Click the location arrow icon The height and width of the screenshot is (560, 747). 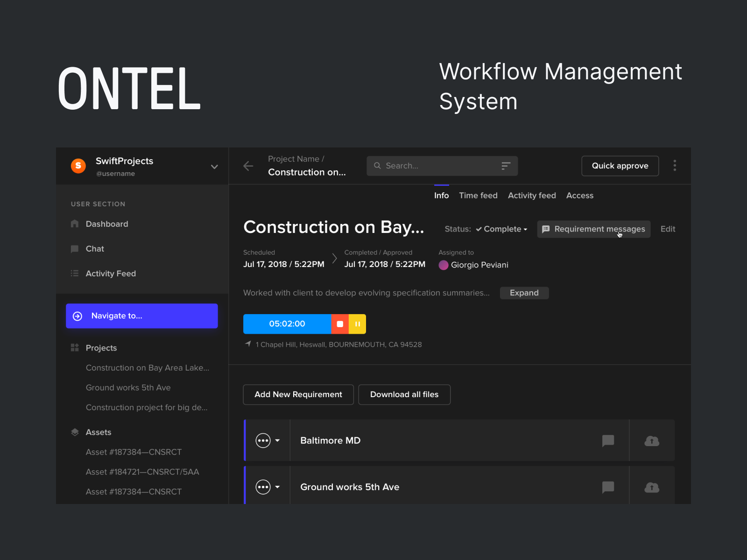coord(248,344)
